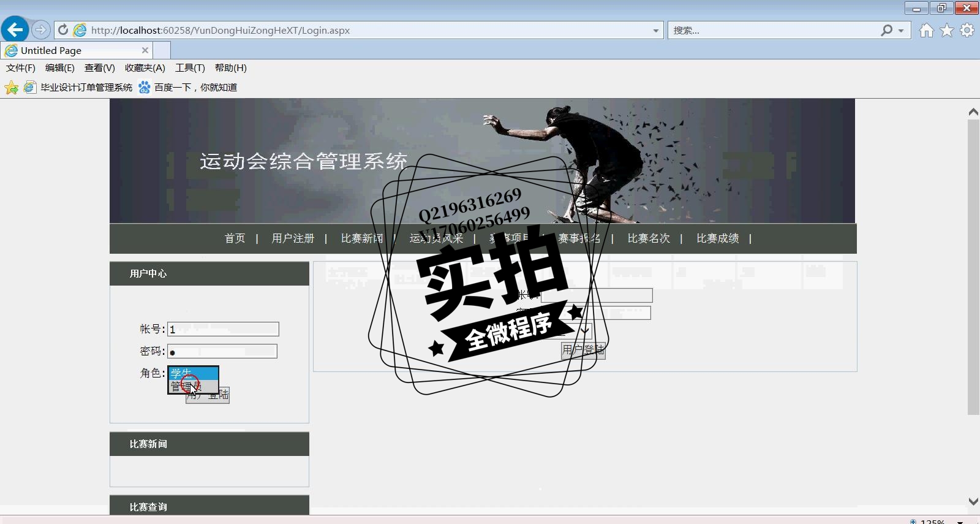Click the browser Forward arrow button
This screenshot has width=980, height=524.
coord(40,29)
